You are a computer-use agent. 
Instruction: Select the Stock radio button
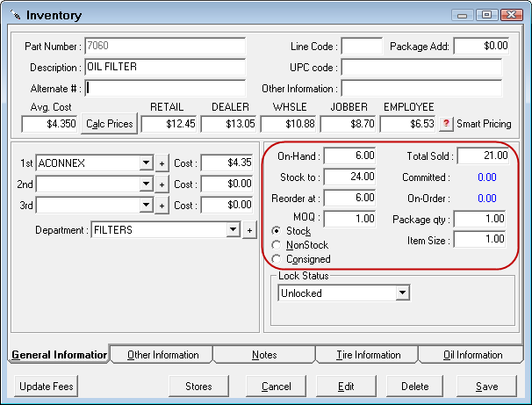pyautogui.click(x=277, y=231)
